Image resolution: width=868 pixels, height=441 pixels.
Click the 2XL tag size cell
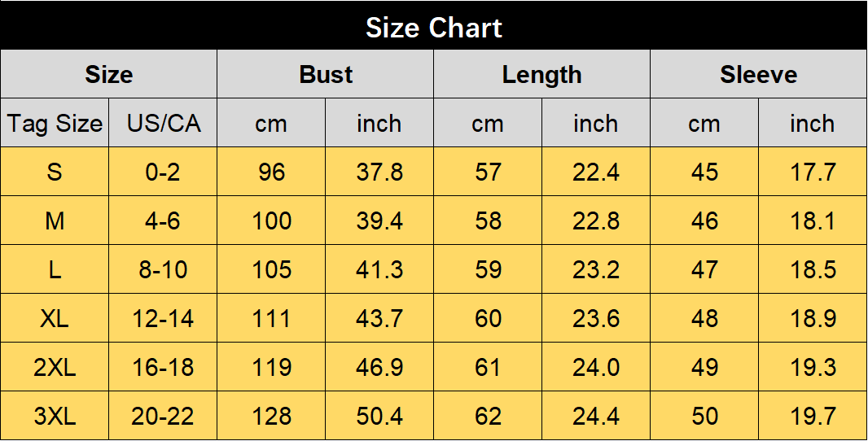(x=55, y=367)
